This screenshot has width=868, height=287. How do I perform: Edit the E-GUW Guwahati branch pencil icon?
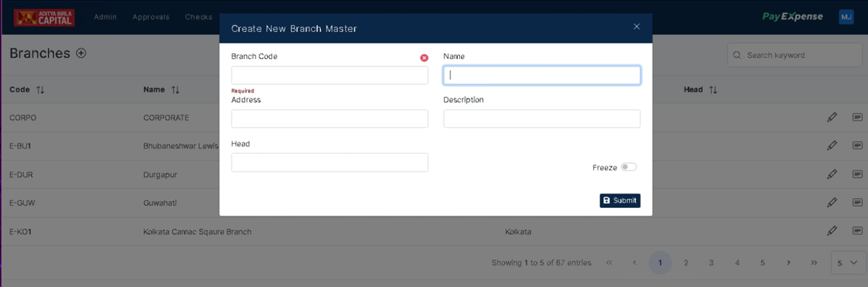point(832,202)
